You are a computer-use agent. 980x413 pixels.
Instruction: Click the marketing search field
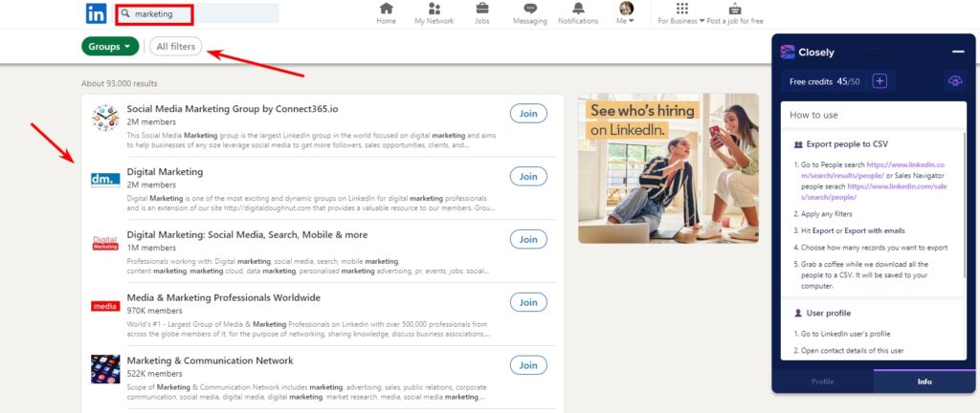(197, 13)
